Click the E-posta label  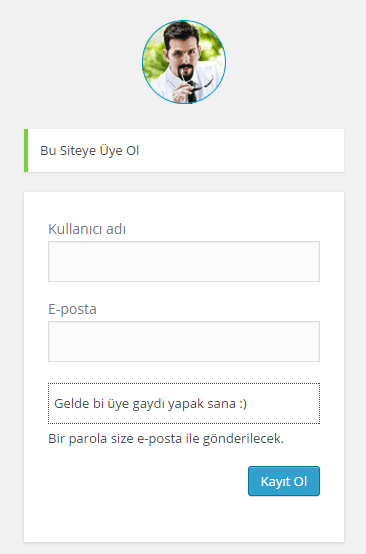coord(72,309)
